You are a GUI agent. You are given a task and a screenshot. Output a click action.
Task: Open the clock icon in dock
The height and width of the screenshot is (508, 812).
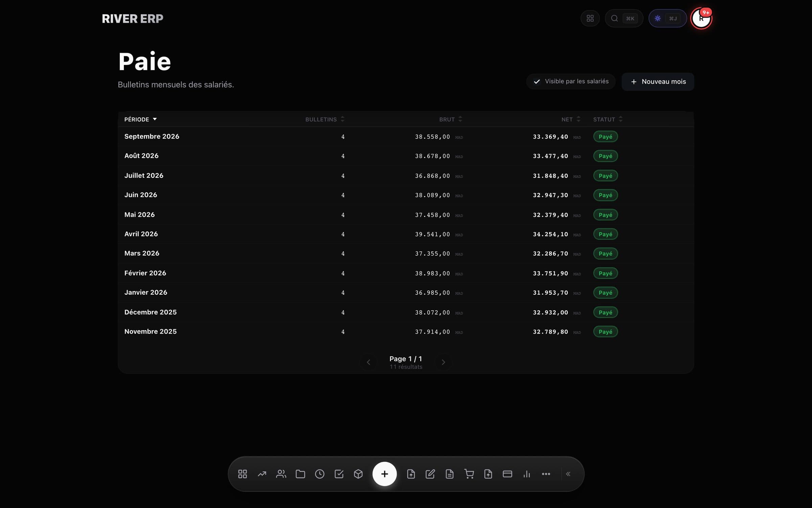pyautogui.click(x=320, y=474)
